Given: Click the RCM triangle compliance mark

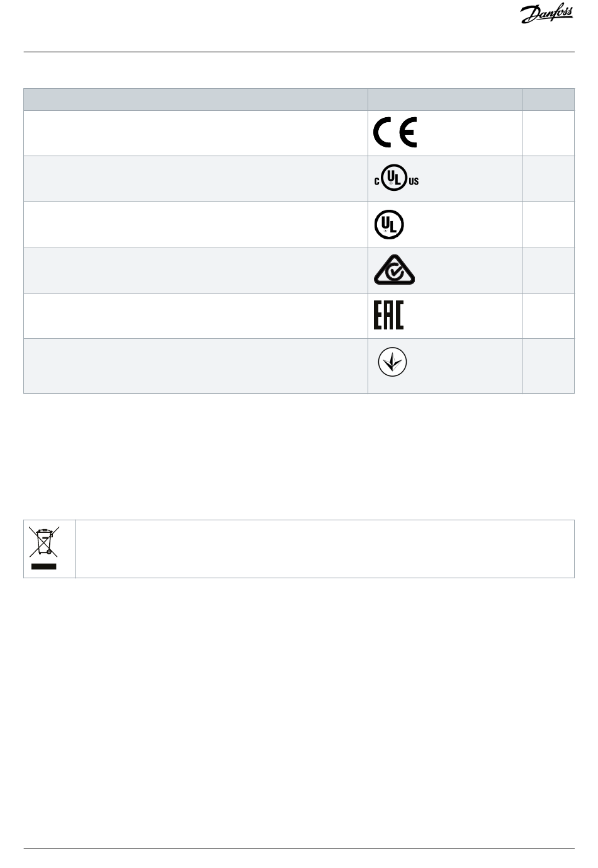Looking at the screenshot, I should tap(395, 271).
